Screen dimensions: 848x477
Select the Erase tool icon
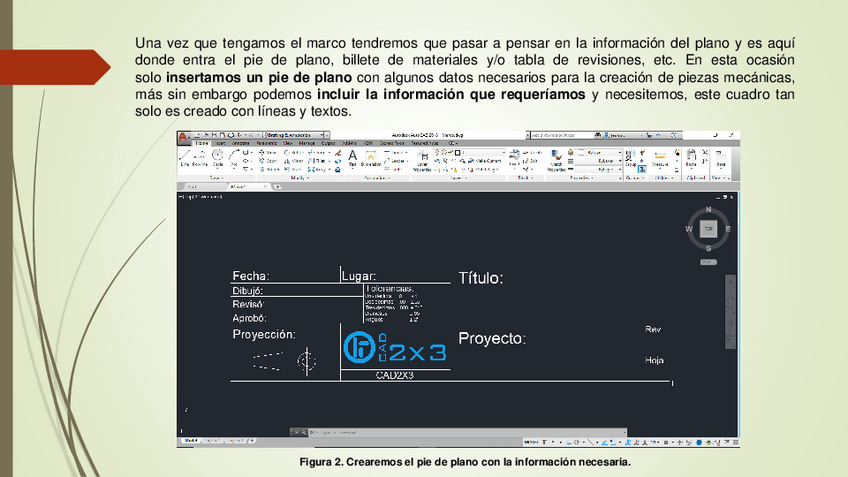point(337,153)
